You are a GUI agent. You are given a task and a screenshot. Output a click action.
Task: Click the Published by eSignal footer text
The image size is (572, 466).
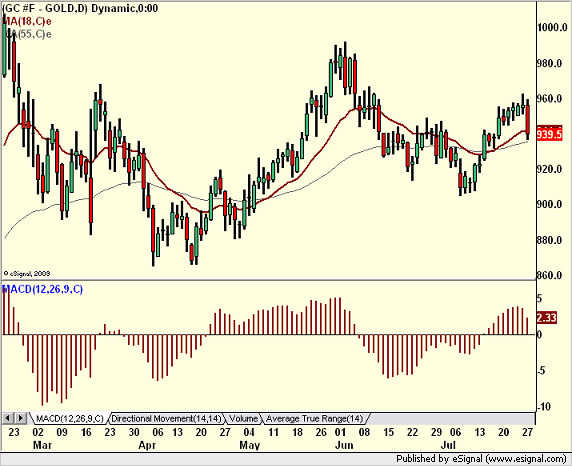coord(481,459)
